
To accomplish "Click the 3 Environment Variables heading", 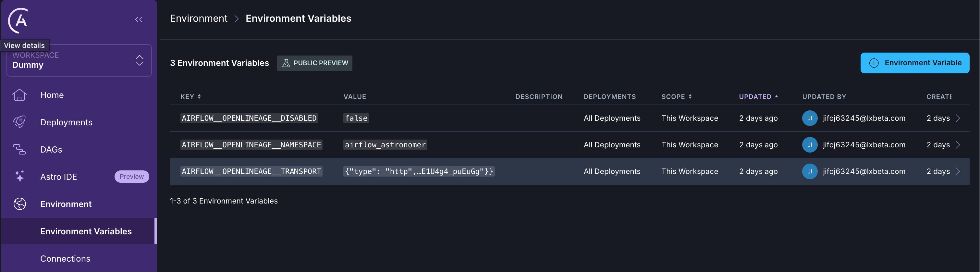I will pyautogui.click(x=219, y=63).
